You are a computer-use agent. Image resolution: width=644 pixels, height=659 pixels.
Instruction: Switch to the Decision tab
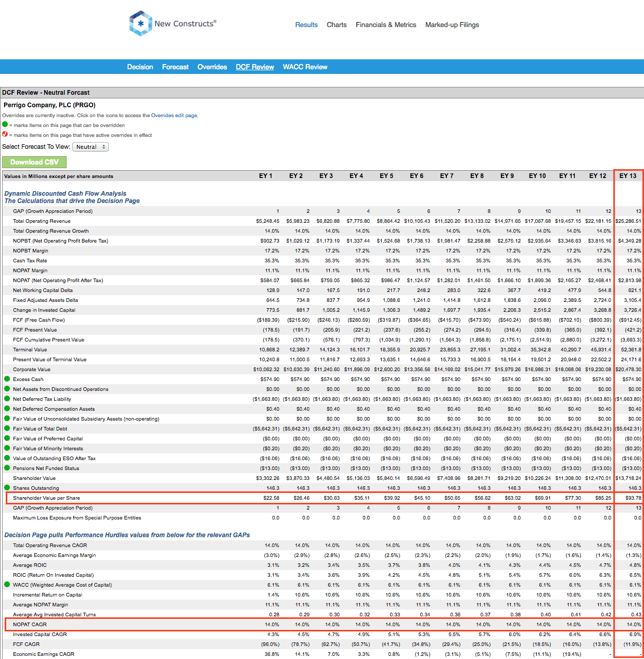pos(140,67)
